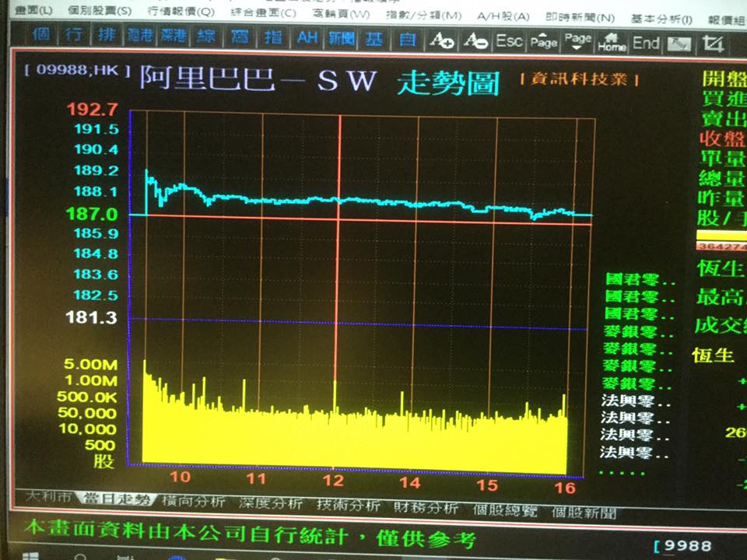This screenshot has height=560, width=747.
Task: Select the 新聞 toolbar button
Action: (341, 38)
